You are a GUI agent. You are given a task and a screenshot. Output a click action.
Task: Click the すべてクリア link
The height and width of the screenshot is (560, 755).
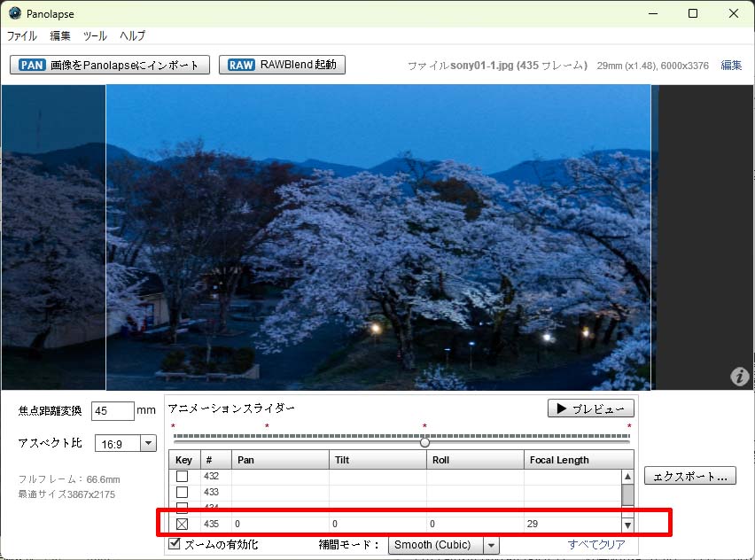point(595,545)
